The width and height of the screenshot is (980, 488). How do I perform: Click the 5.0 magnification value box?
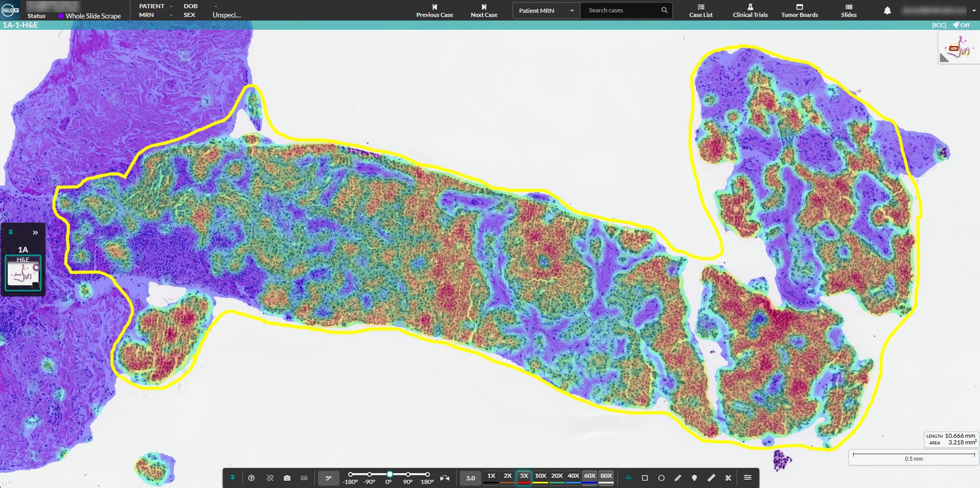coord(470,478)
